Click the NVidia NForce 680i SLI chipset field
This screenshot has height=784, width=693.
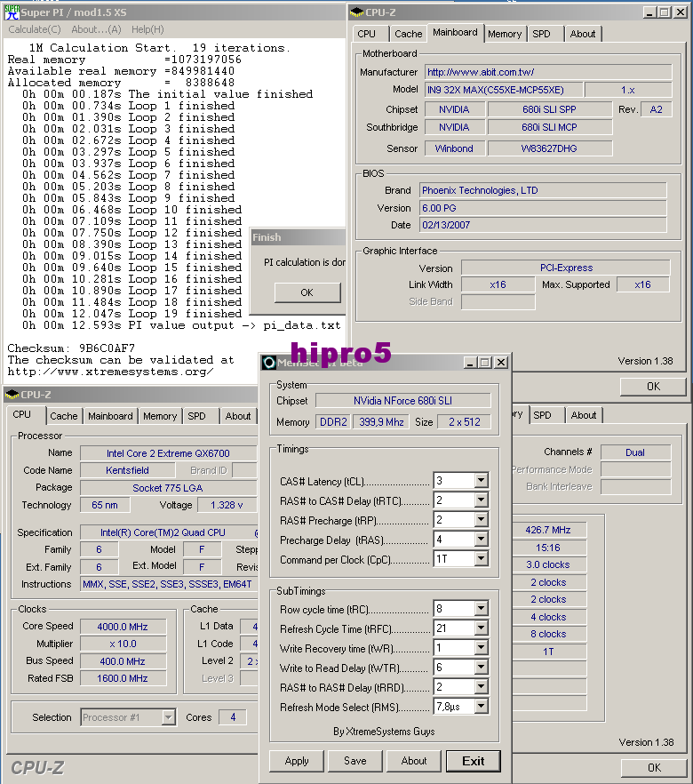402,401
